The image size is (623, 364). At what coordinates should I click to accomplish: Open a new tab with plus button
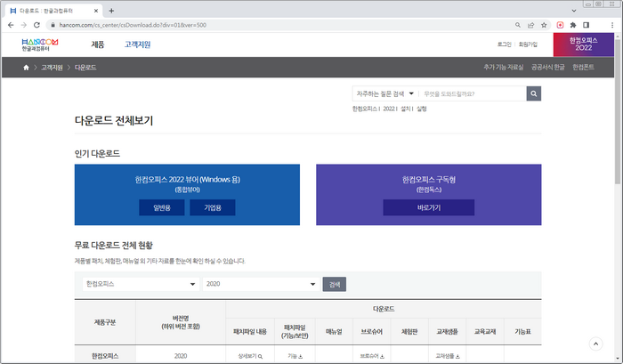click(111, 11)
